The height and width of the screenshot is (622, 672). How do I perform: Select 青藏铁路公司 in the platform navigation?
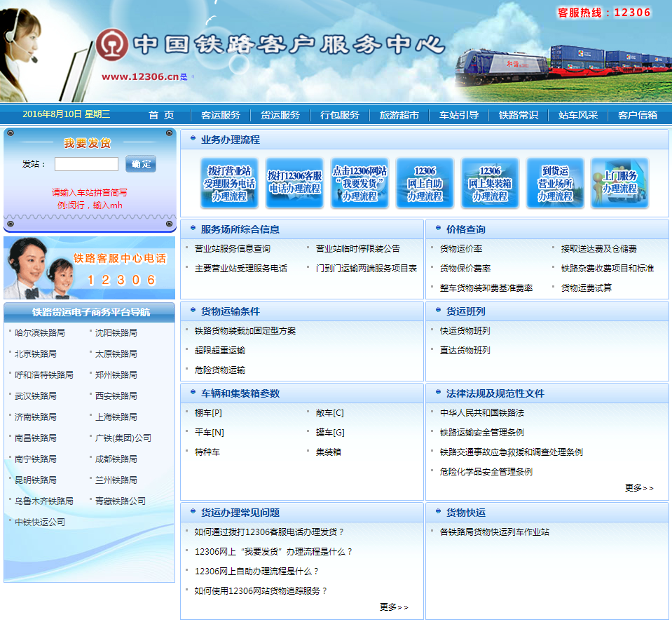point(121,501)
